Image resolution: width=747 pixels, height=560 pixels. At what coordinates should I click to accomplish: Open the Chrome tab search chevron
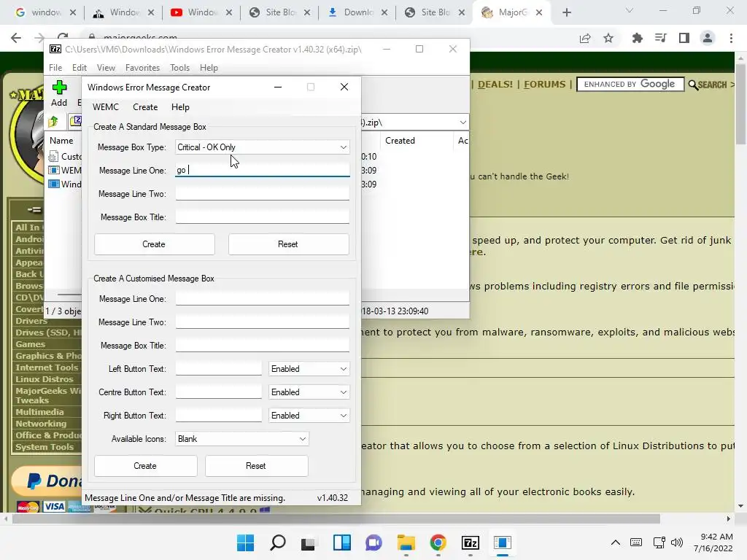click(x=630, y=10)
